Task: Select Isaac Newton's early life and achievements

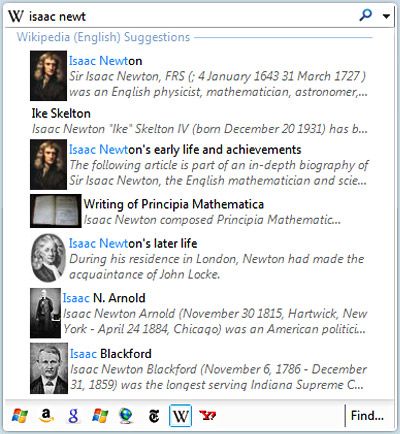Action: (x=199, y=165)
